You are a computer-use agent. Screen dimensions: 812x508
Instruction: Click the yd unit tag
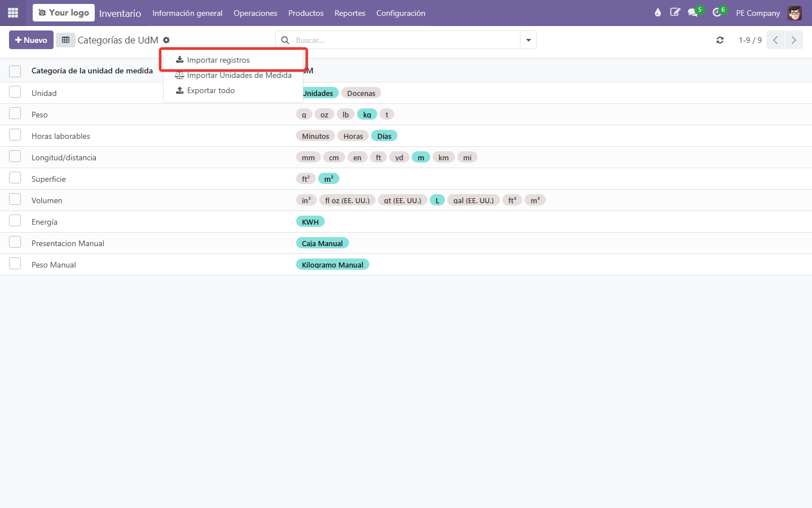[399, 157]
